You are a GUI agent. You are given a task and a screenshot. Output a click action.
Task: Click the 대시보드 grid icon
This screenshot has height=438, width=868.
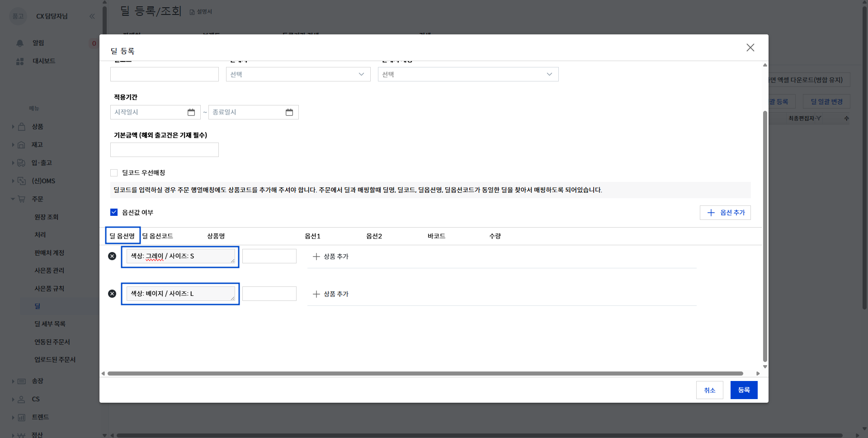20,61
